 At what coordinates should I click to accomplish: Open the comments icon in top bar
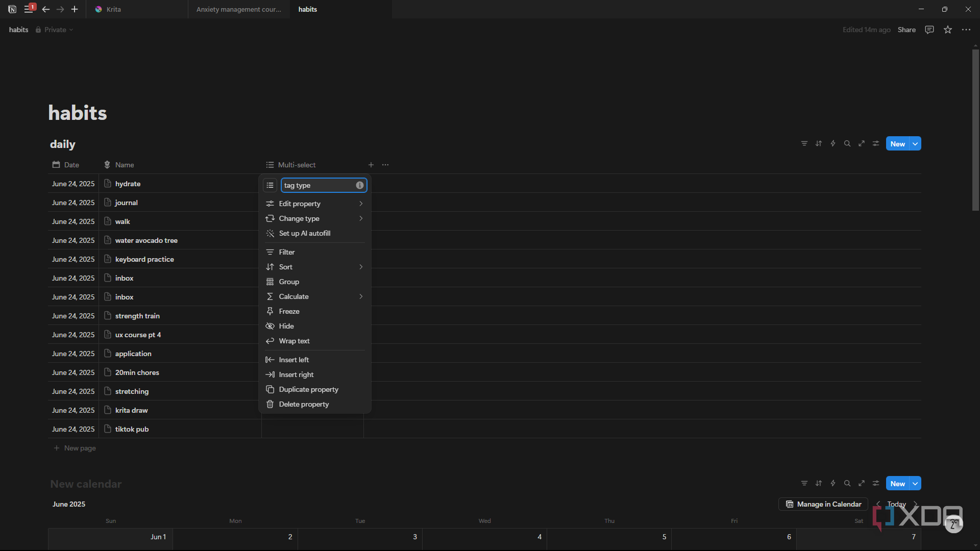[929, 30]
